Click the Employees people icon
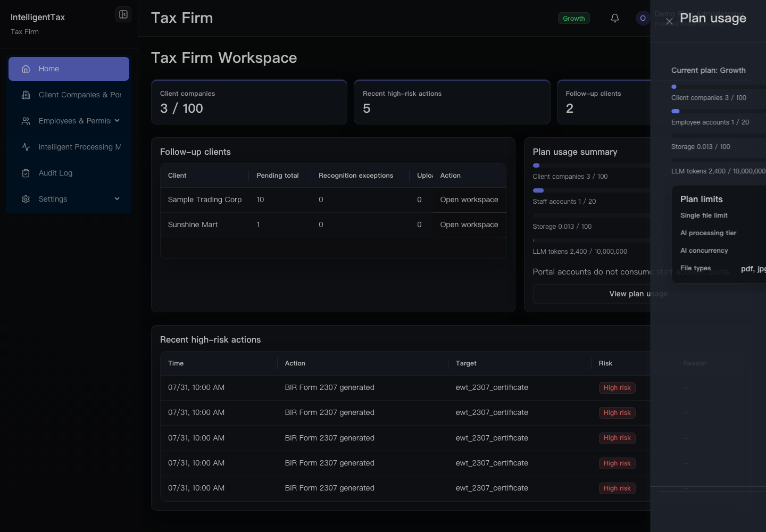Image resolution: width=766 pixels, height=532 pixels. coord(26,121)
